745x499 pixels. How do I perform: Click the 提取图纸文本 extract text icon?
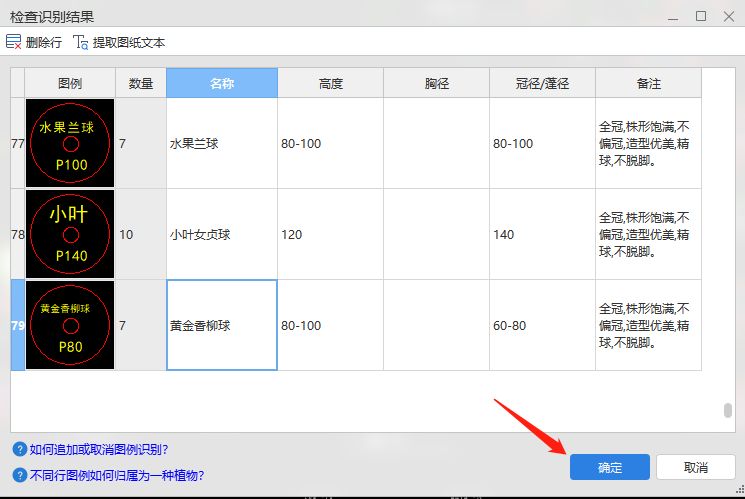coord(80,42)
